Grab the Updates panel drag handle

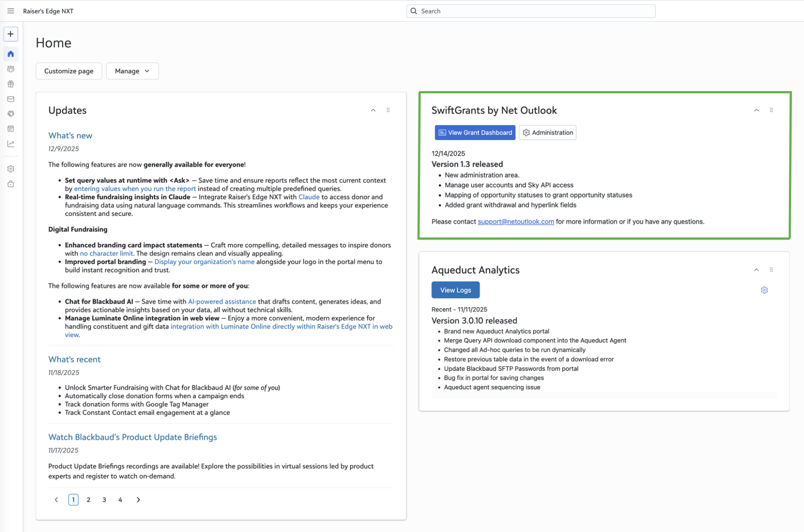point(388,110)
